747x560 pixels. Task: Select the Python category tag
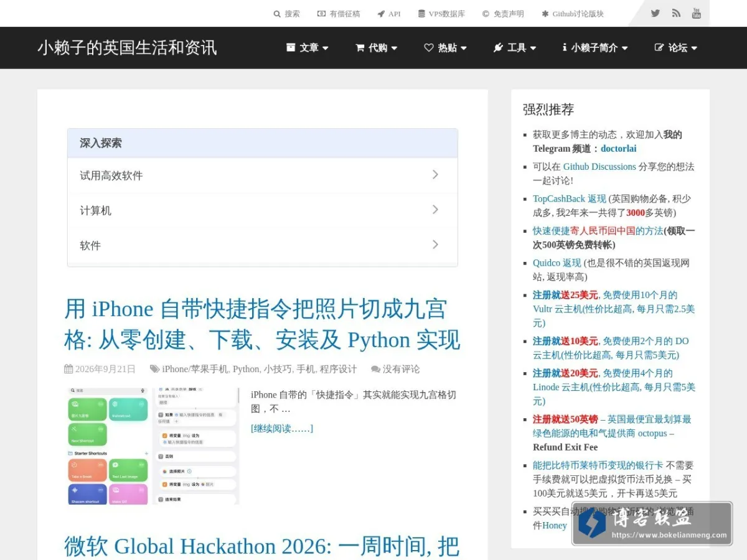point(246,369)
